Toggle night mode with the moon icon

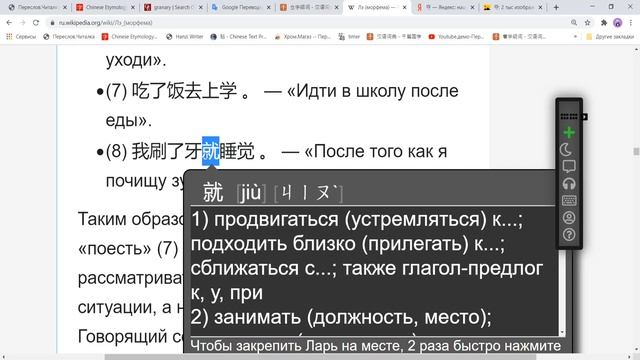566,149
